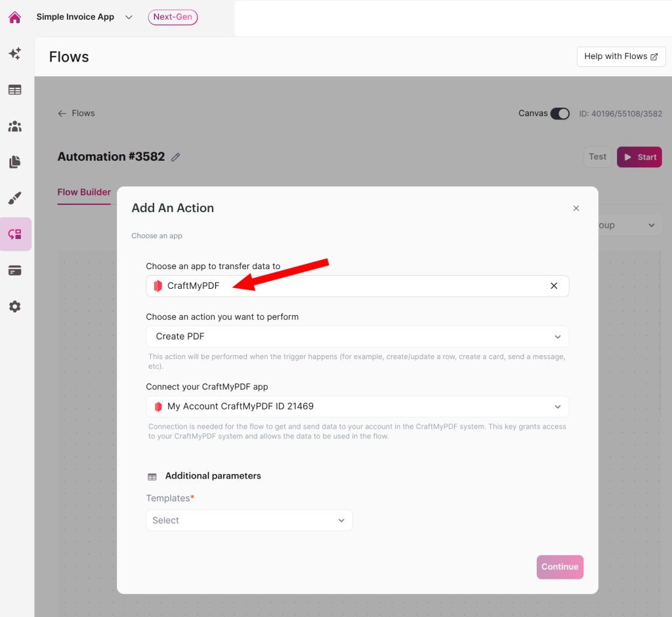The width and height of the screenshot is (672, 617).
Task: Click the Continue button
Action: 560,567
